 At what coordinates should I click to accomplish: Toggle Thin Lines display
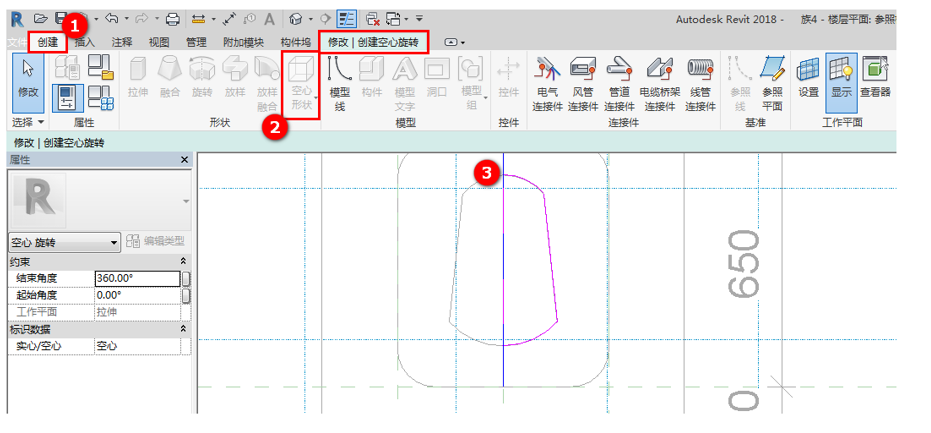pos(346,19)
